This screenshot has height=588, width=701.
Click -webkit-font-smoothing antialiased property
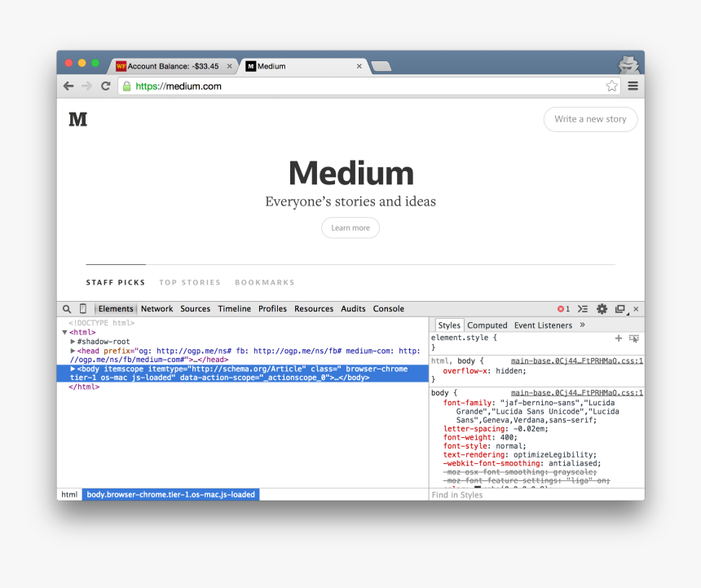click(x=522, y=463)
